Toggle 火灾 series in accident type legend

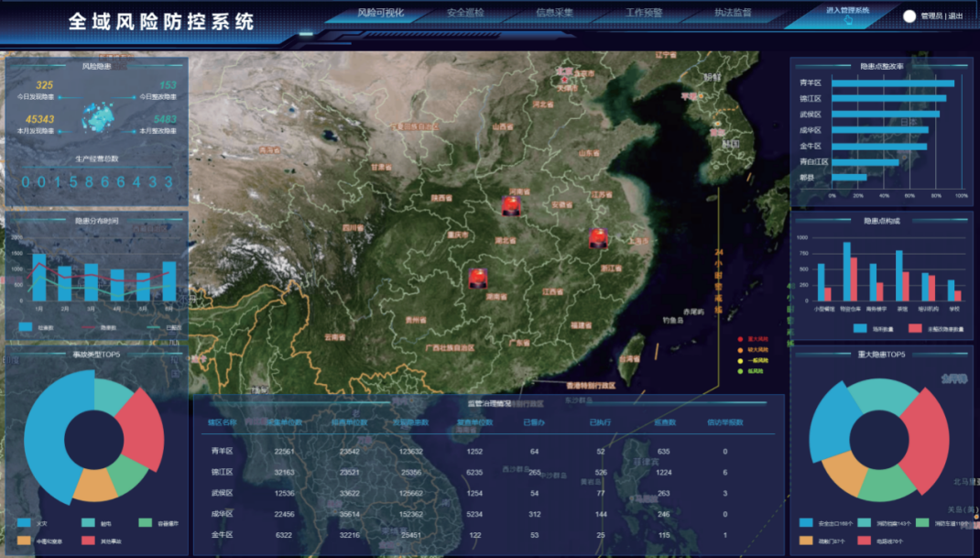(33, 523)
